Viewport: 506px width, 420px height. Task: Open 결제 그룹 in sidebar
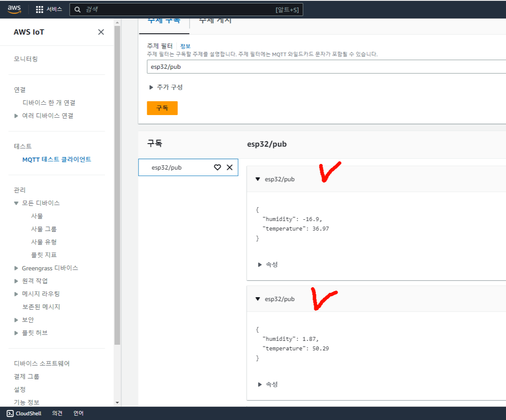tap(26, 376)
